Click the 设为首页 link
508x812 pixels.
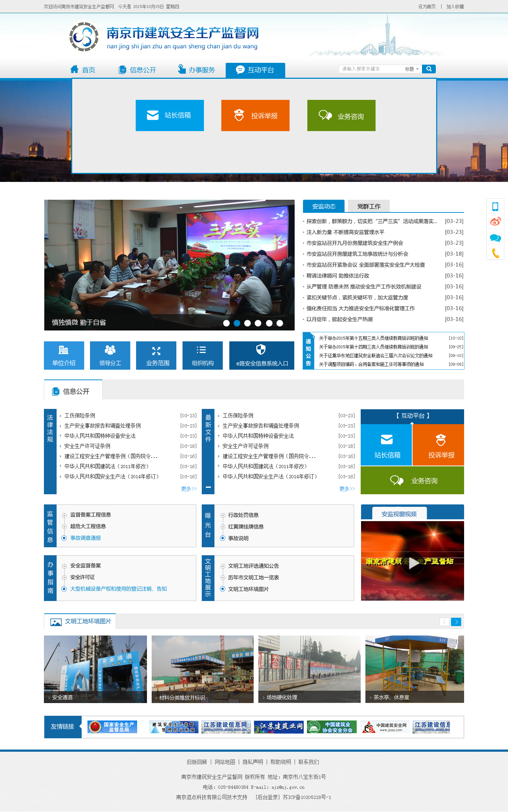pyautogui.click(x=427, y=7)
